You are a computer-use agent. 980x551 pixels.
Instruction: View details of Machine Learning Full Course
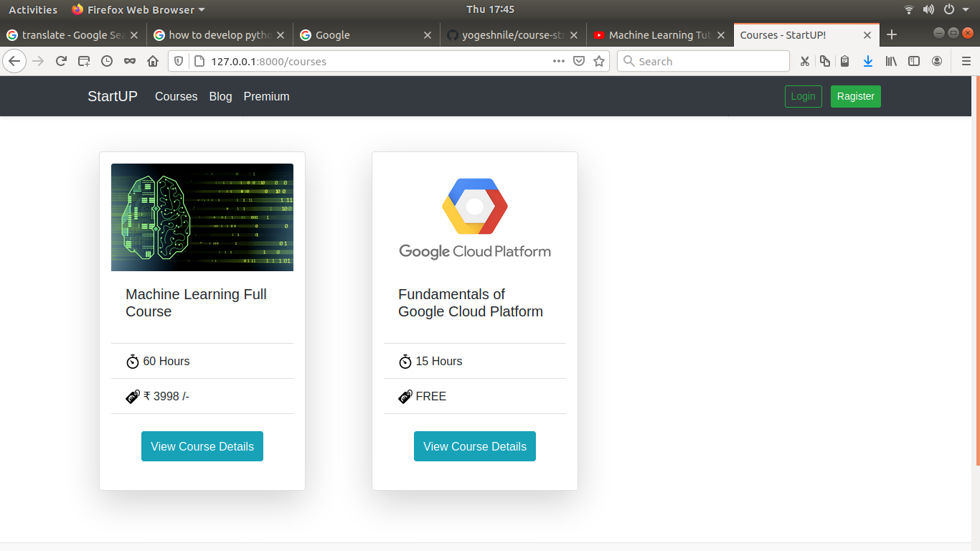click(x=202, y=446)
